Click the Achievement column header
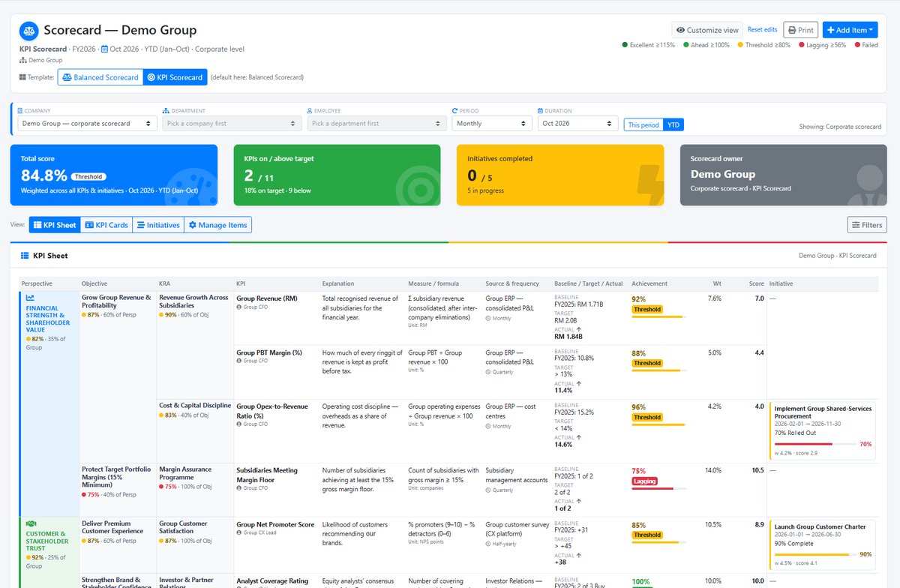 (649, 283)
